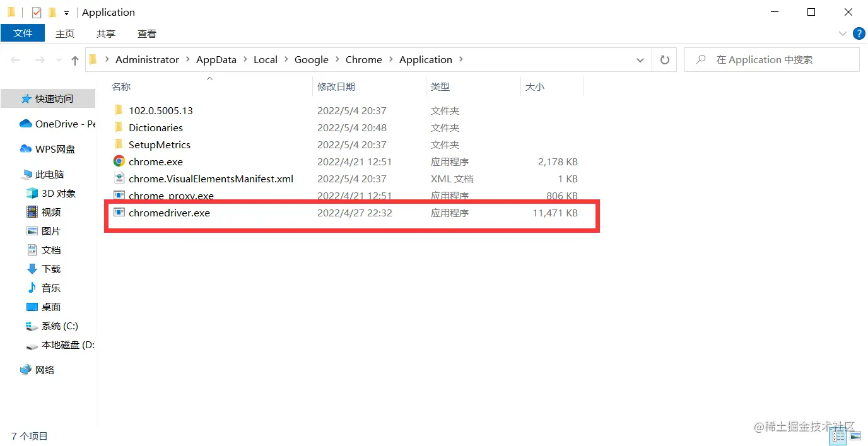Click the quick access new folder icon
Viewport: 868px width, 446px height.
pyautogui.click(x=52, y=12)
